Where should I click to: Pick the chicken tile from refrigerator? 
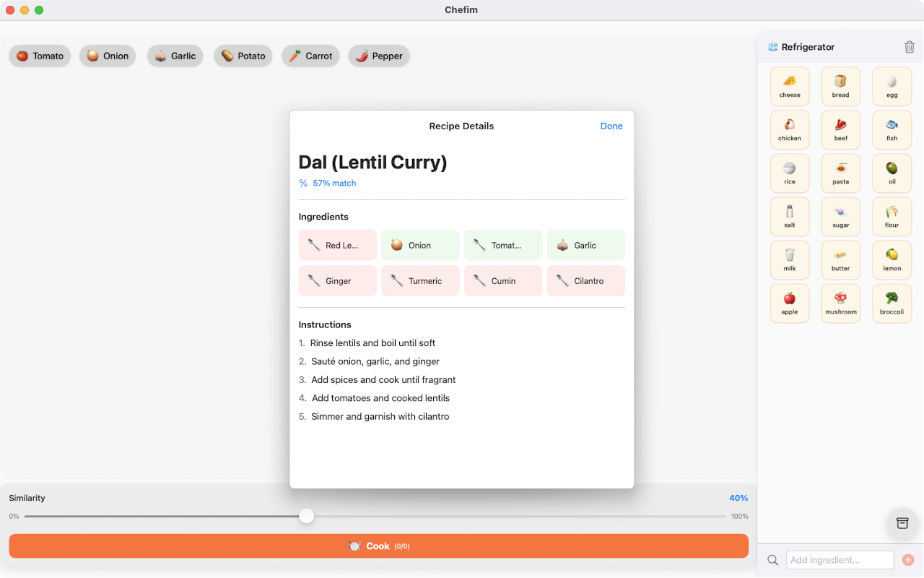[x=790, y=130]
